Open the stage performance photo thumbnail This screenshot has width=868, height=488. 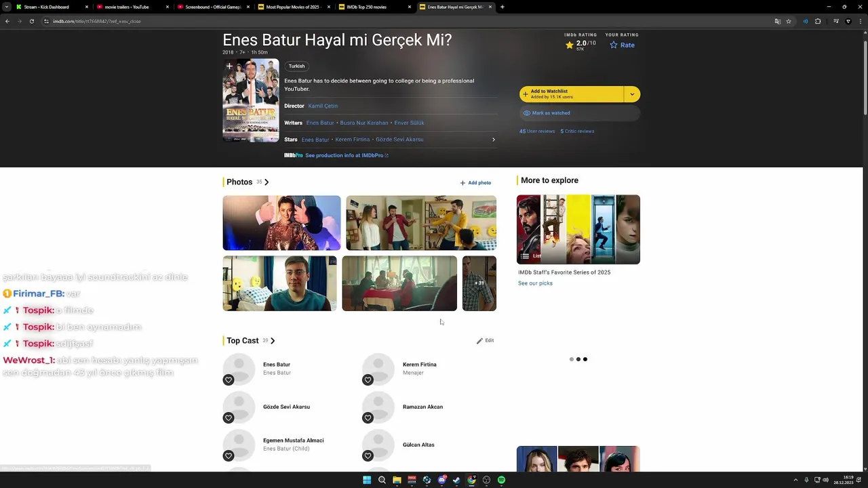[x=281, y=223]
